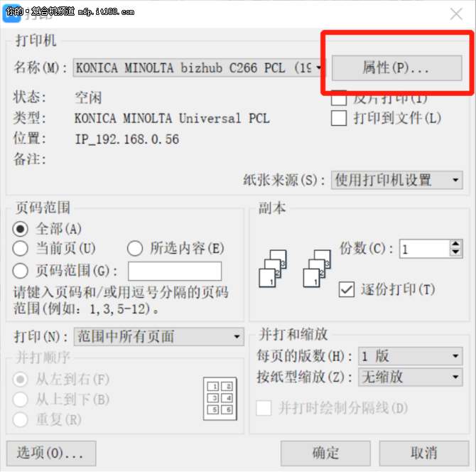The width and height of the screenshot is (476, 472).
Task: Increase copies count with up arrow
Action: 455,244
